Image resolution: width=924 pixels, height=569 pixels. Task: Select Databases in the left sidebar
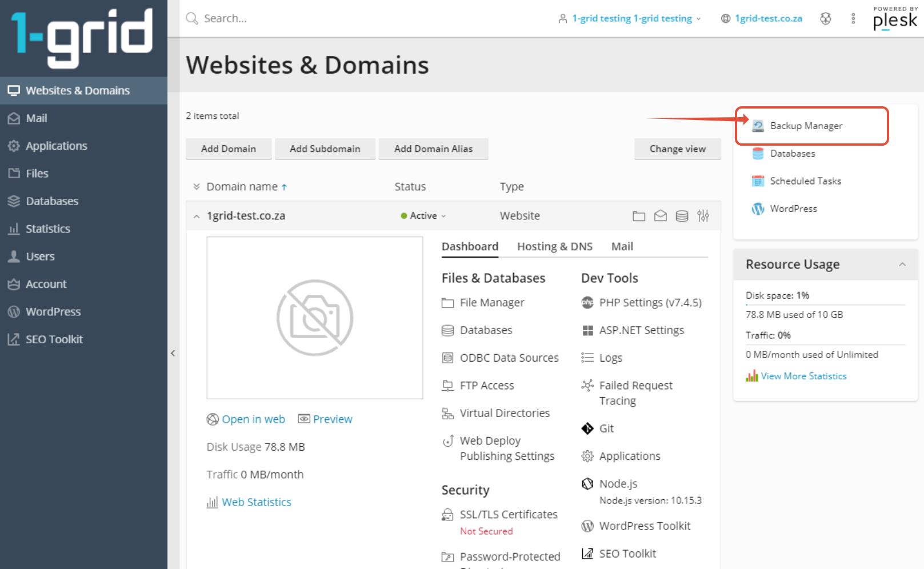[x=83, y=201]
